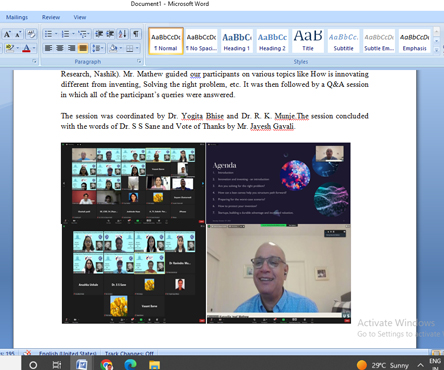Switch to Mailings ribbon tab

pos(17,17)
